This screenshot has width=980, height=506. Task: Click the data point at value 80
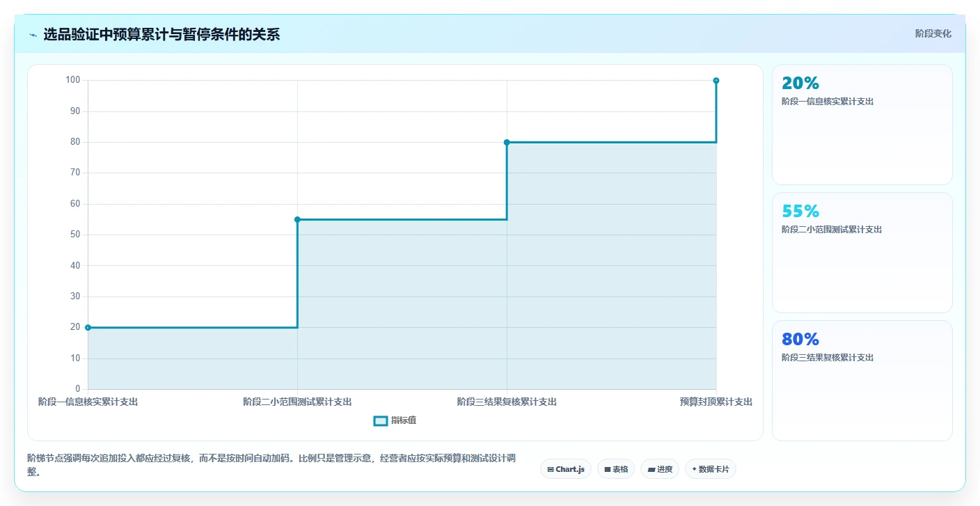click(x=507, y=142)
